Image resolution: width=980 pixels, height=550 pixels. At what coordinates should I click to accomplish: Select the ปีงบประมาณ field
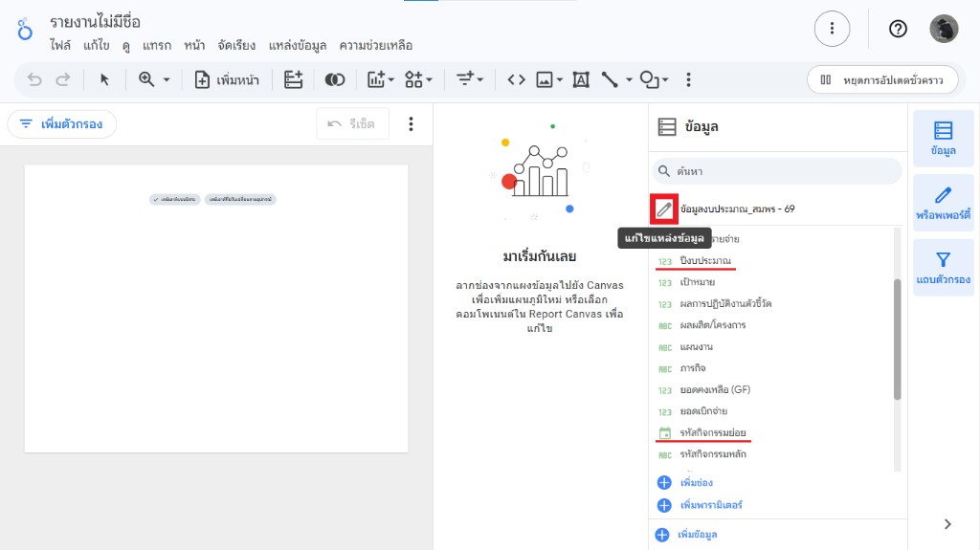705,260
